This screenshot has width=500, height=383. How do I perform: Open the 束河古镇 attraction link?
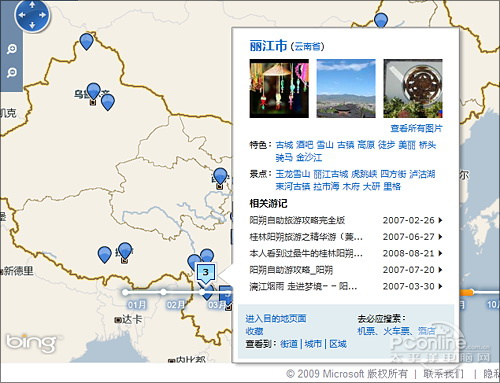[293, 186]
